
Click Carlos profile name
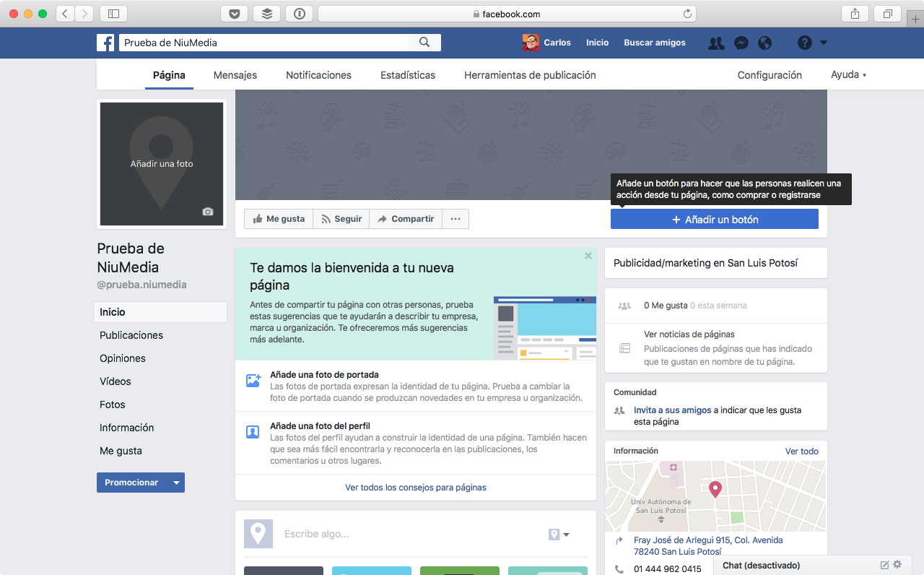coord(557,43)
